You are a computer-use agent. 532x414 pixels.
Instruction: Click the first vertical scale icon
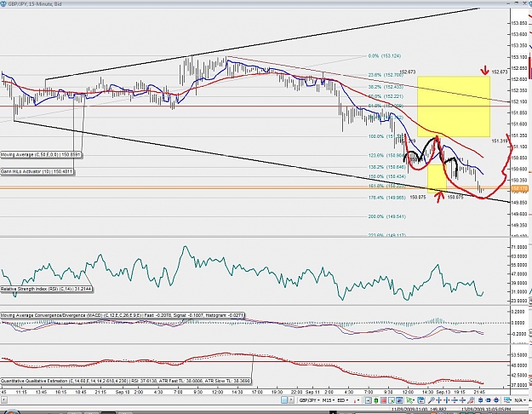tap(455, 400)
